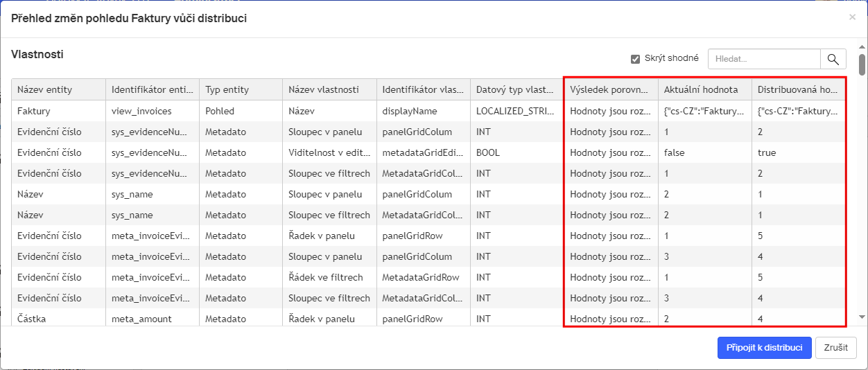Screen dimensions: 868x370
Task: Click the Viditelnost v edit property cell
Action: (x=329, y=152)
